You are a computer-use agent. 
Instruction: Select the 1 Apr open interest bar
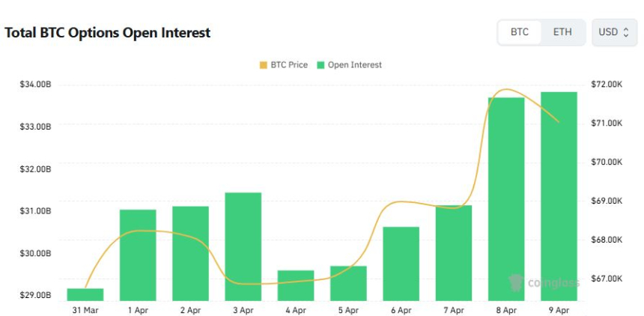point(138,255)
